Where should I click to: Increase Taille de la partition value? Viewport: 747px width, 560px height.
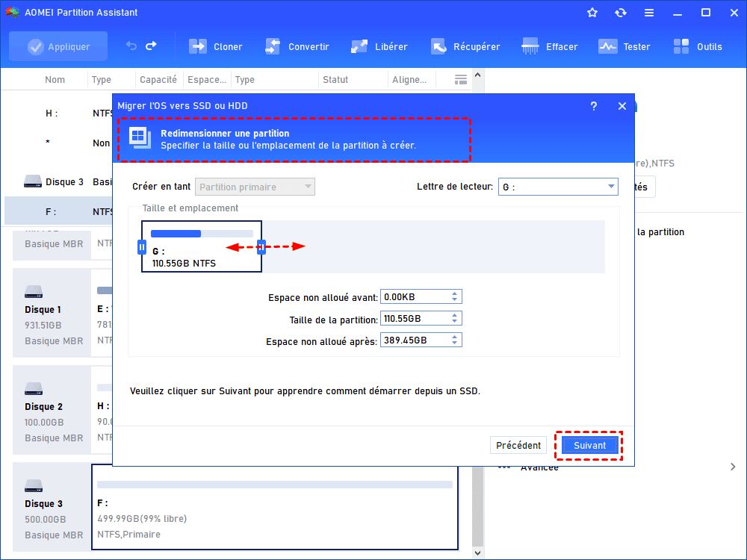coord(454,315)
